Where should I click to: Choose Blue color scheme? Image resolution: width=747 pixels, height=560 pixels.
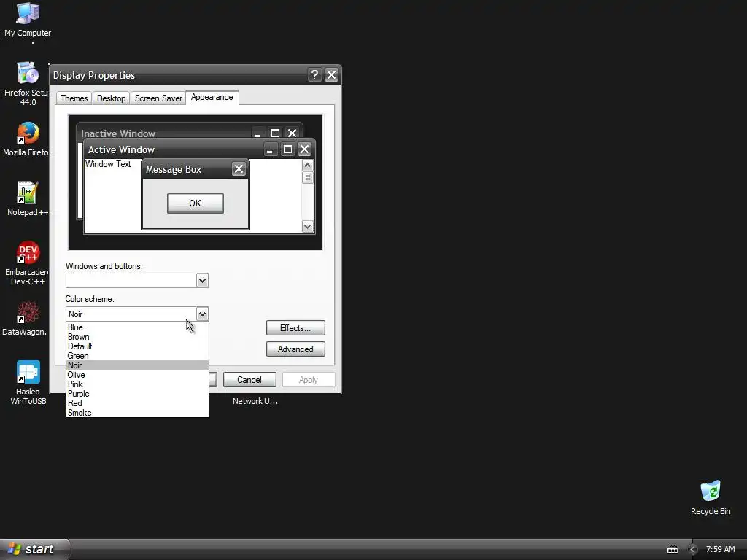[137, 327]
